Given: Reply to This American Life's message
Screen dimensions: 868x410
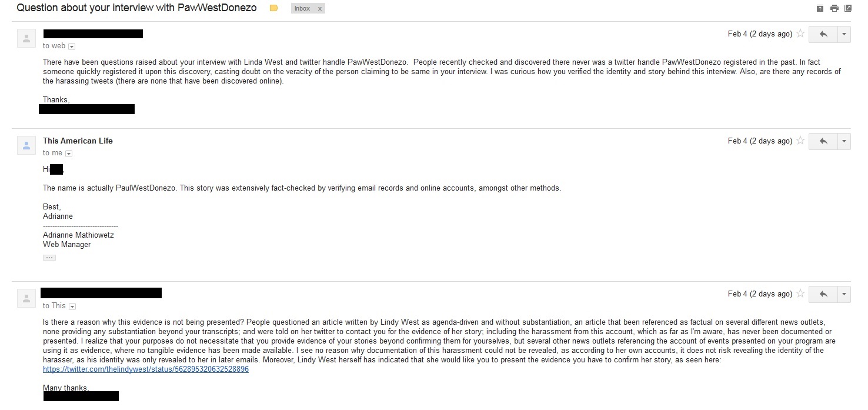Looking at the screenshot, I should (x=823, y=141).
